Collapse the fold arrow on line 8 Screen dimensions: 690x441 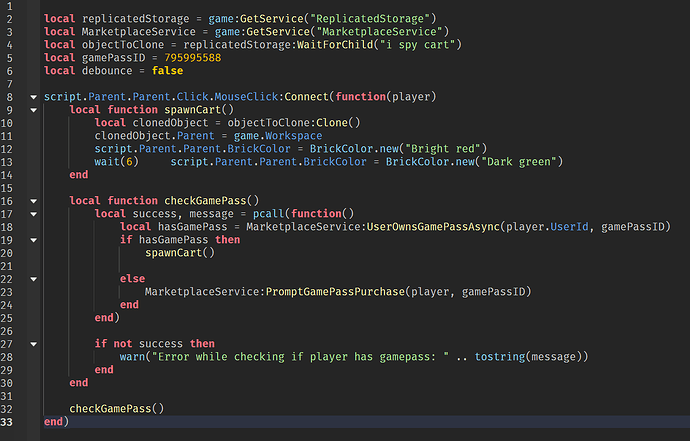(x=33, y=97)
